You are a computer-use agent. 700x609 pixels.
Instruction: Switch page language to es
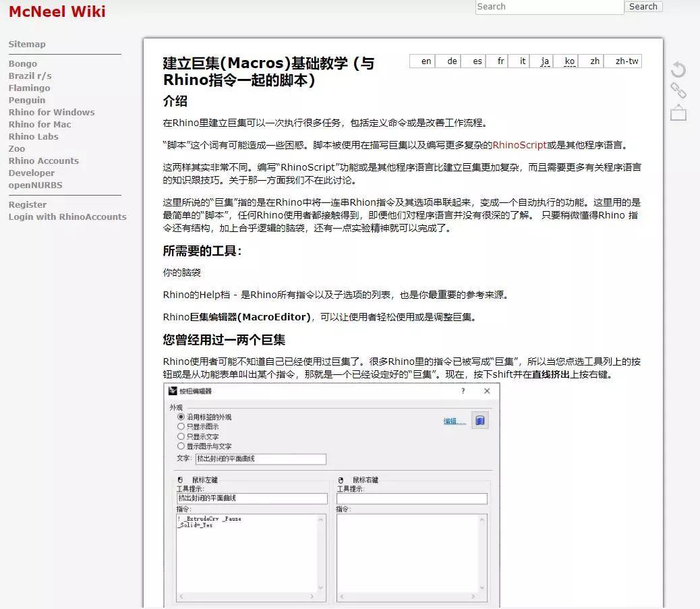[x=477, y=61]
